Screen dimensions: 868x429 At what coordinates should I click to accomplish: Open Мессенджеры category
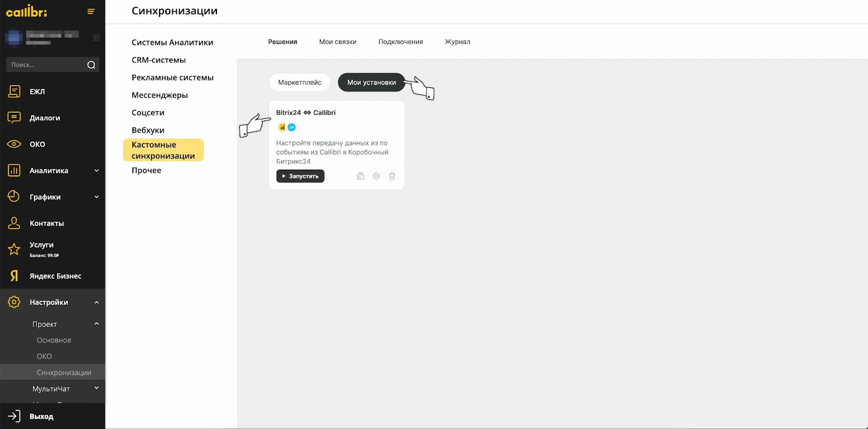point(159,95)
